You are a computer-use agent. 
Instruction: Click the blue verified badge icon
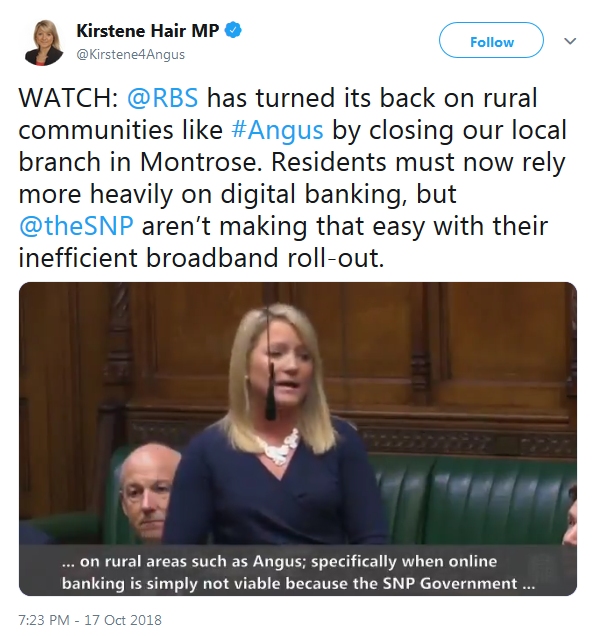coord(233,30)
